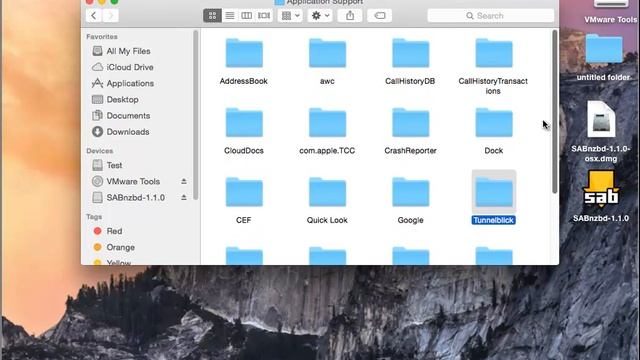
Task: Select the CallHistoryTransactions folder
Action: [494, 53]
